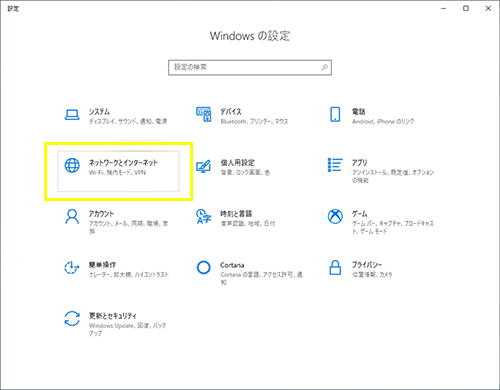The height and width of the screenshot is (390, 500).
Task: Select the システム category title
Action: pos(99,112)
